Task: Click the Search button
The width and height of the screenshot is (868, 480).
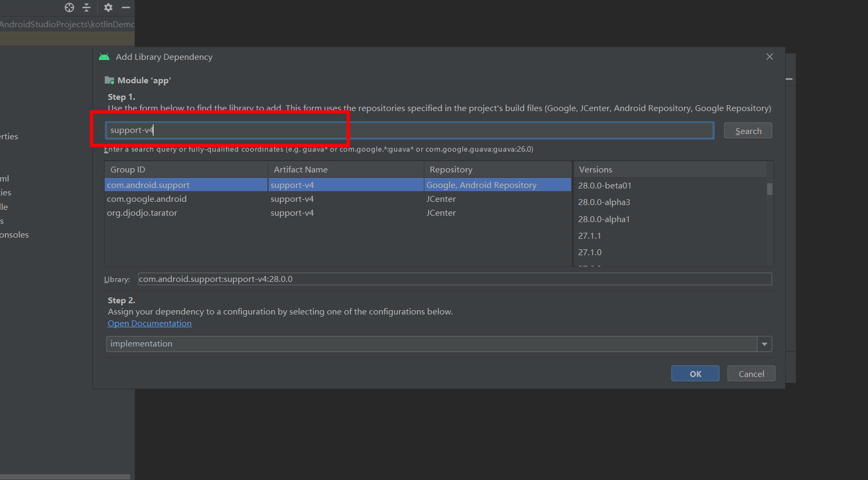Action: coord(748,131)
